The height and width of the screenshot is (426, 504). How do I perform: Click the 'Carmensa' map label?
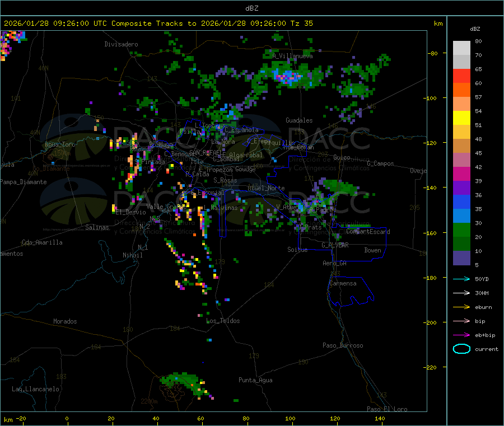(343, 283)
